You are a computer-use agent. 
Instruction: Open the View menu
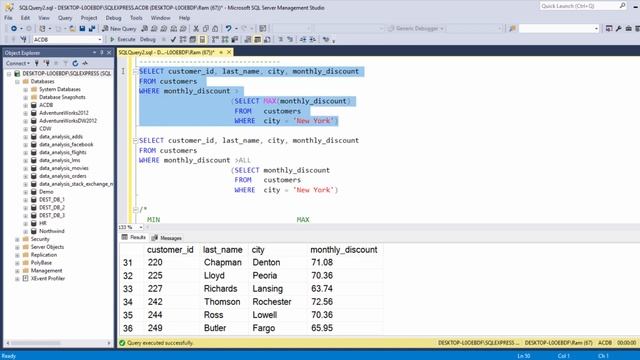pos(44,18)
